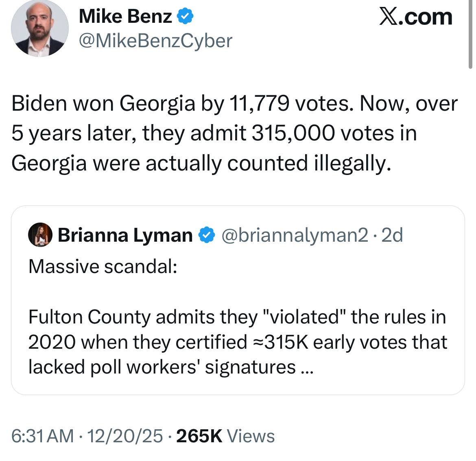Screen dimensions: 476x461
Task: Expand the truncated quote via the ellipsis
Action: click(x=306, y=367)
